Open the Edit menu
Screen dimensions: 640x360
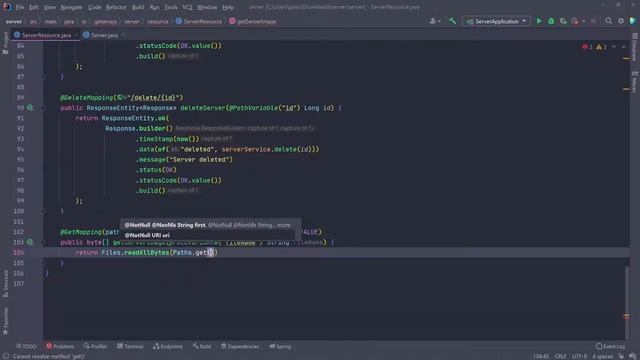pos(34,7)
